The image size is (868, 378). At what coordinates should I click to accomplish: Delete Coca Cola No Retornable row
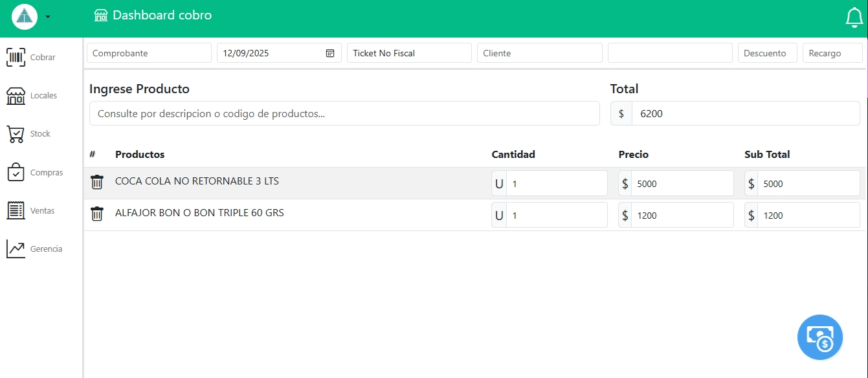click(97, 182)
